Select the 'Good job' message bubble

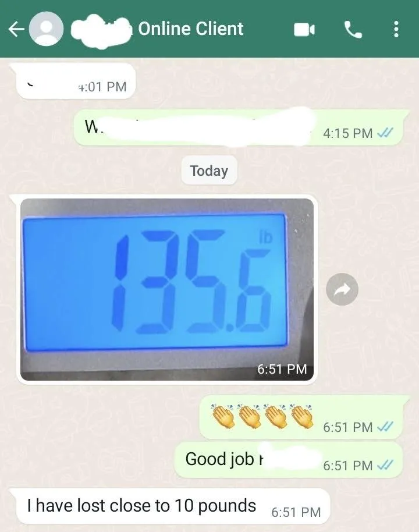click(x=289, y=460)
